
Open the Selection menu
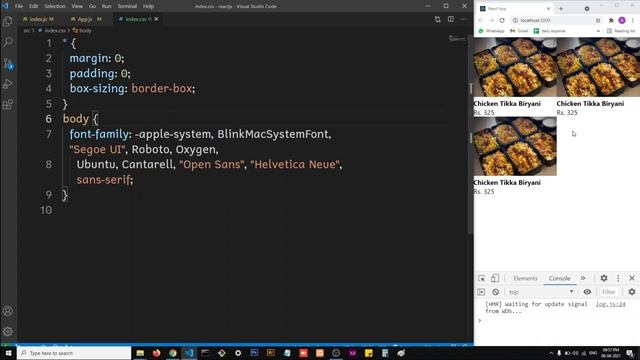pos(55,6)
